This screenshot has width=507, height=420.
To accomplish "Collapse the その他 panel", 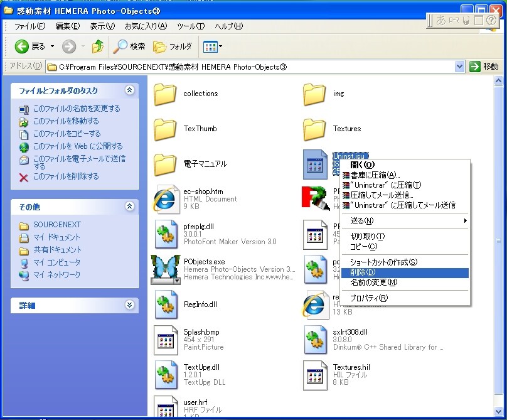I will pos(130,206).
